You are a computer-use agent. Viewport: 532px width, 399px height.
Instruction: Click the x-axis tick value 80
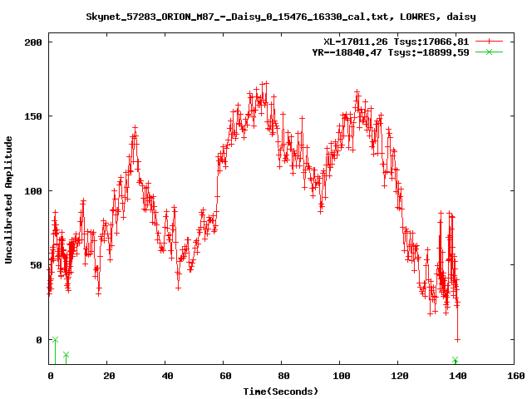point(283,376)
